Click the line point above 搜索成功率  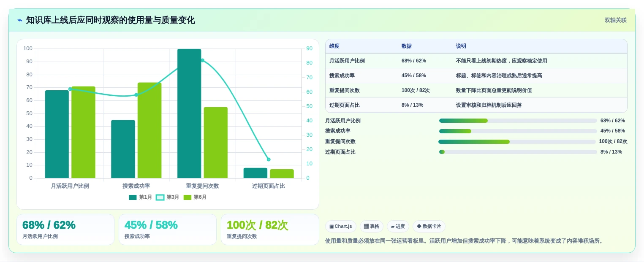[136, 95]
